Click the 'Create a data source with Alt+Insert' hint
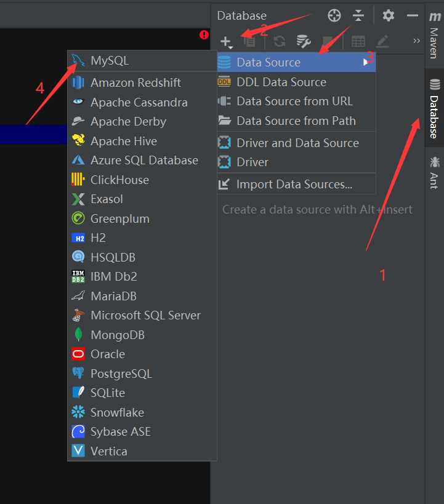 [317, 210]
